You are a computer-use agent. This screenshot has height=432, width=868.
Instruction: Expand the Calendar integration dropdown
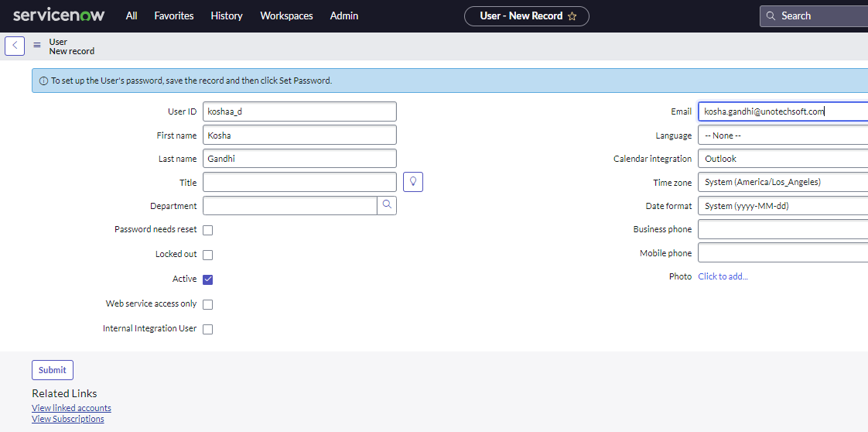click(x=781, y=159)
